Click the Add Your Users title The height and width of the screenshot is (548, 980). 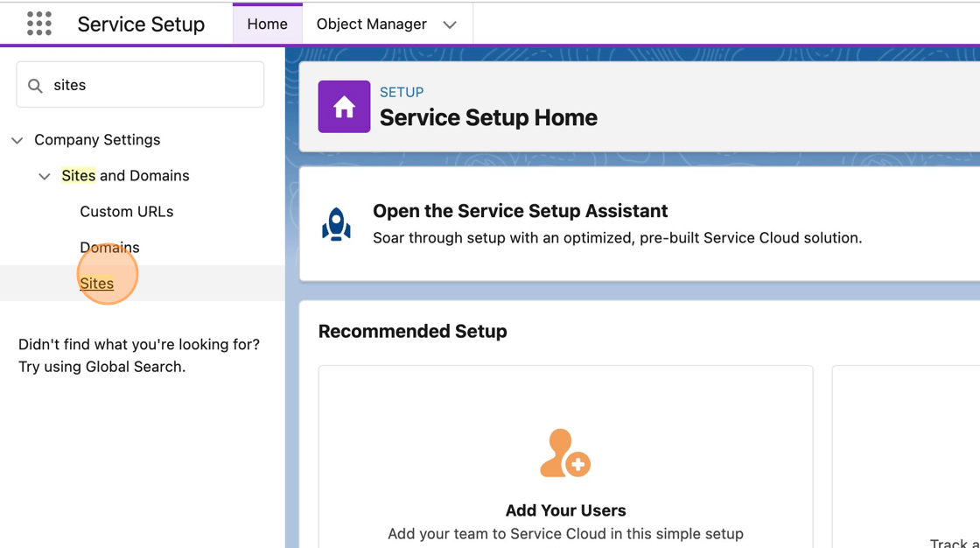(x=565, y=510)
